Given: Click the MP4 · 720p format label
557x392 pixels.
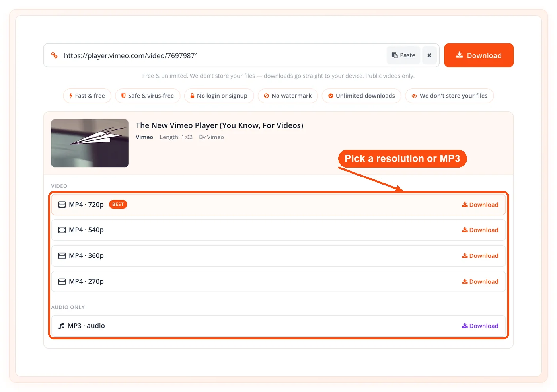Looking at the screenshot, I should pos(86,205).
